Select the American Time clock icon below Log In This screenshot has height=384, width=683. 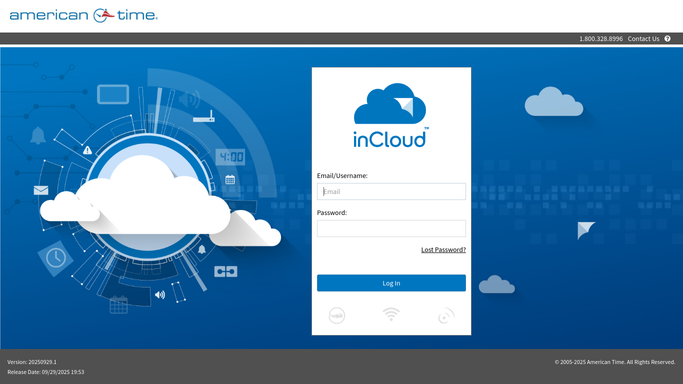coord(337,315)
